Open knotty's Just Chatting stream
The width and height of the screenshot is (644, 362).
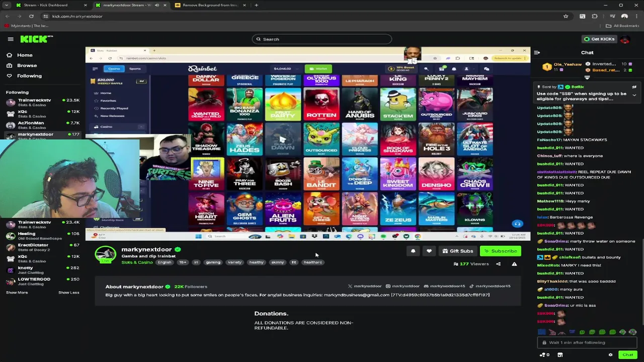point(42,270)
